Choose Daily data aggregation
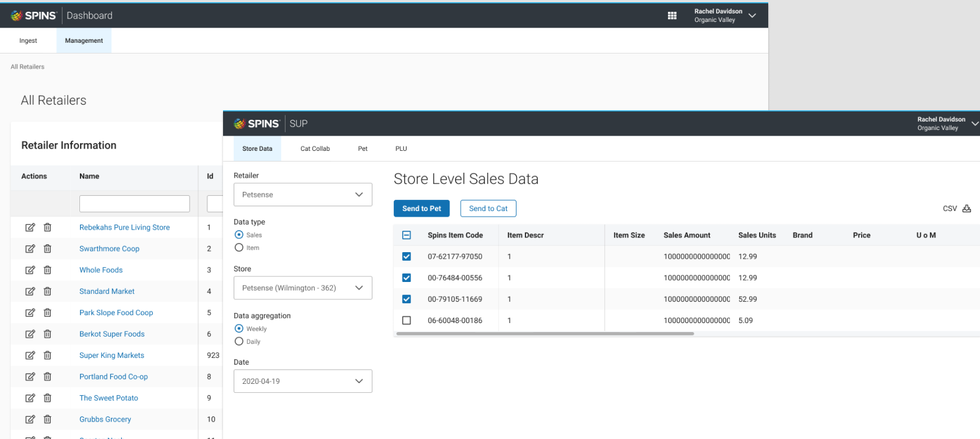The width and height of the screenshot is (980, 439). tap(239, 342)
